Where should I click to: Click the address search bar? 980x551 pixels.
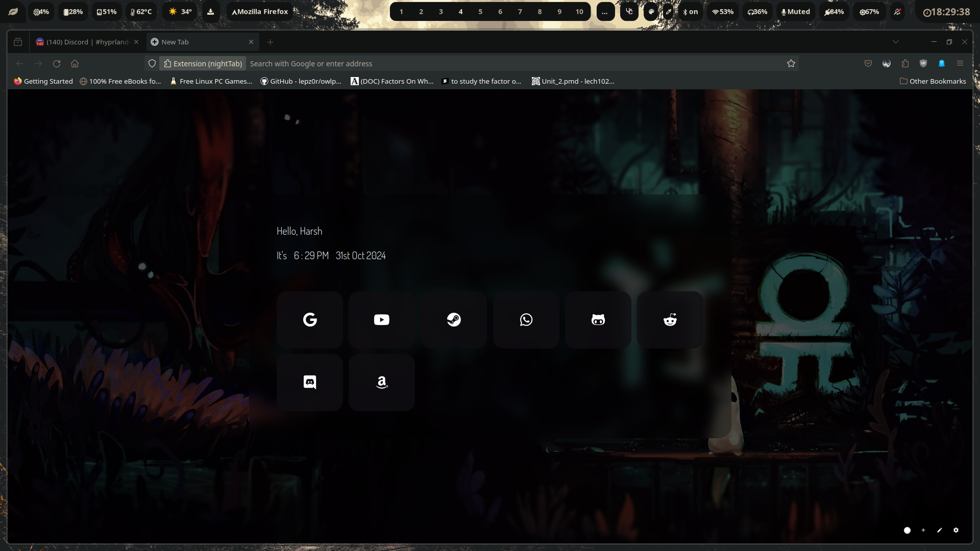510,63
